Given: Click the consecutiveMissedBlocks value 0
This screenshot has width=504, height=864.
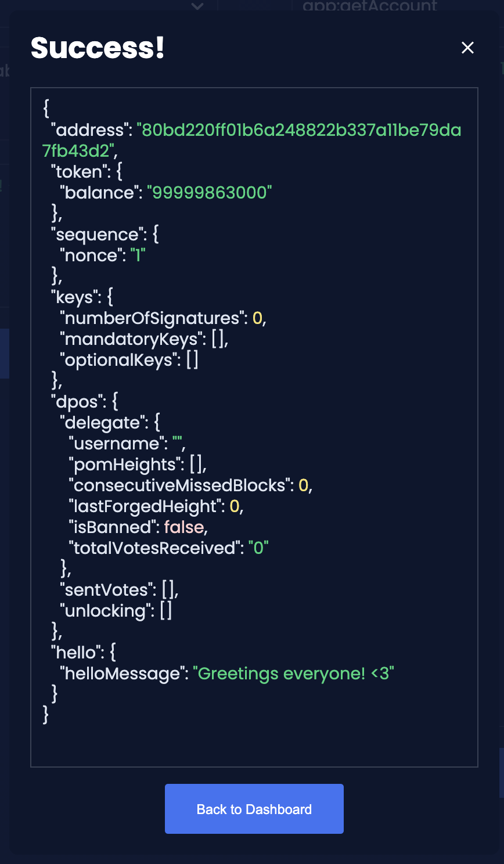Looking at the screenshot, I should point(303,485).
